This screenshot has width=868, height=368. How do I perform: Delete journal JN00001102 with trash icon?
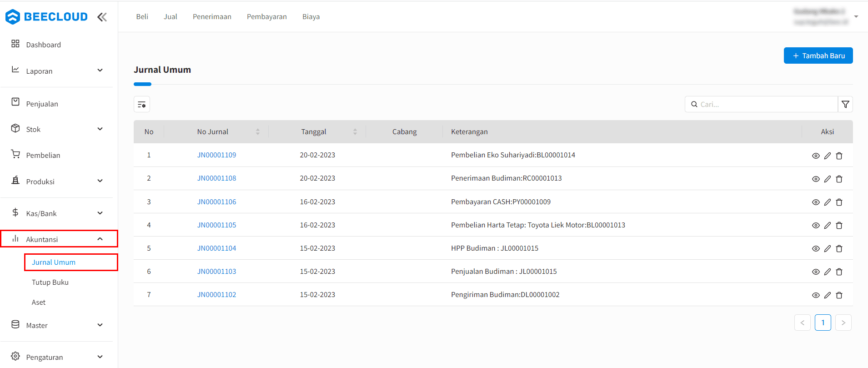point(839,295)
